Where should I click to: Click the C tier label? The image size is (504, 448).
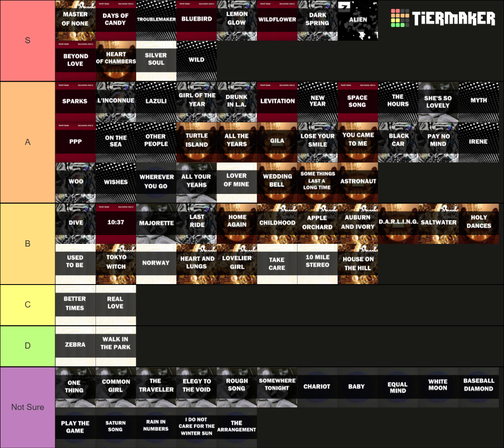28,305
